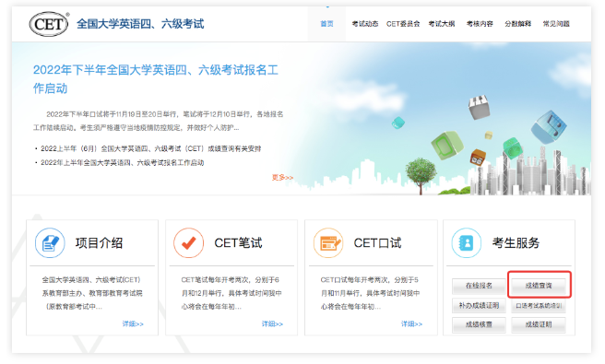Click 详细>> in the CET口试 card
Viewport: 605px width, 364px height.
411,323
